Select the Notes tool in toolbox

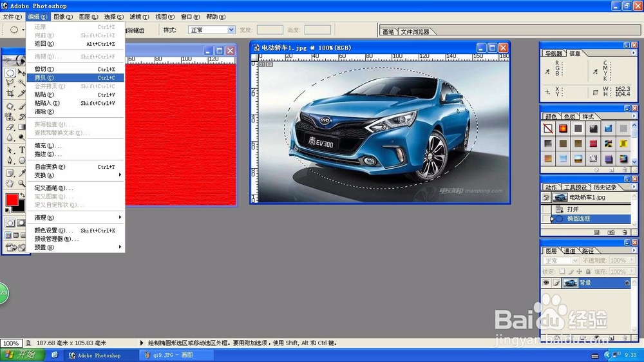[10, 173]
